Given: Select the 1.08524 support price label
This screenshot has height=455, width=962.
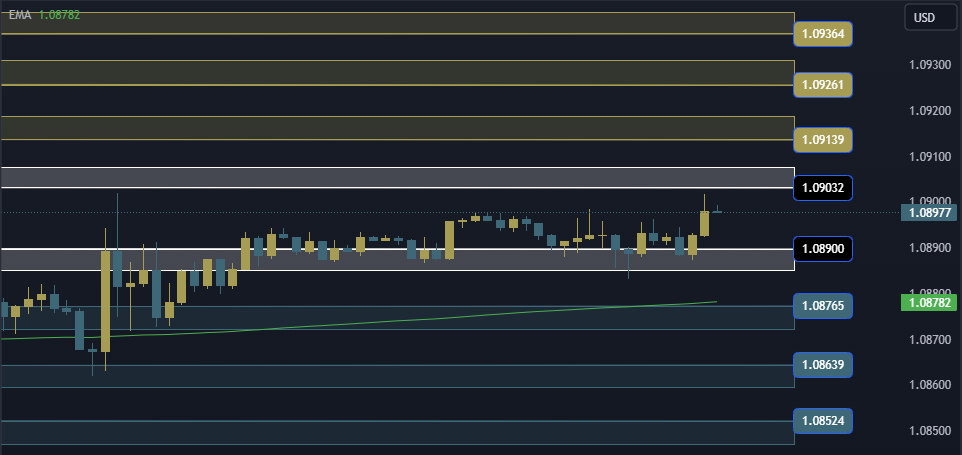Looking at the screenshot, I should pyautogui.click(x=823, y=421).
